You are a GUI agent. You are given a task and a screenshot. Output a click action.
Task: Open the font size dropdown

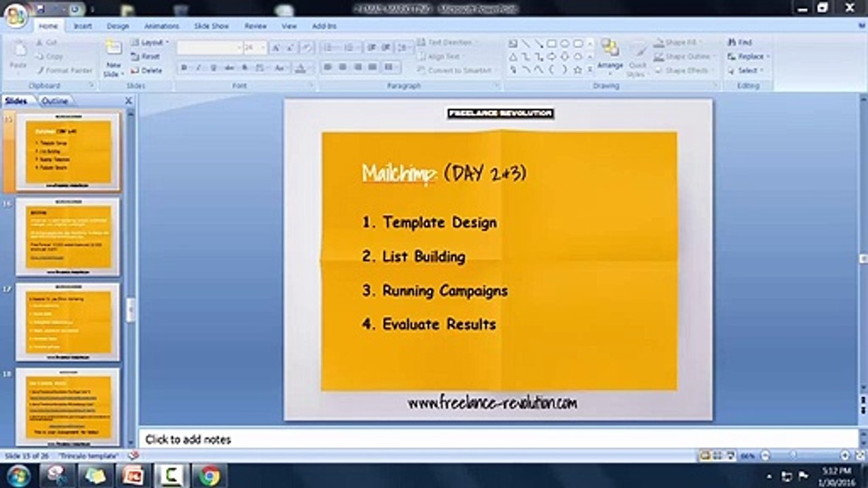(255, 48)
